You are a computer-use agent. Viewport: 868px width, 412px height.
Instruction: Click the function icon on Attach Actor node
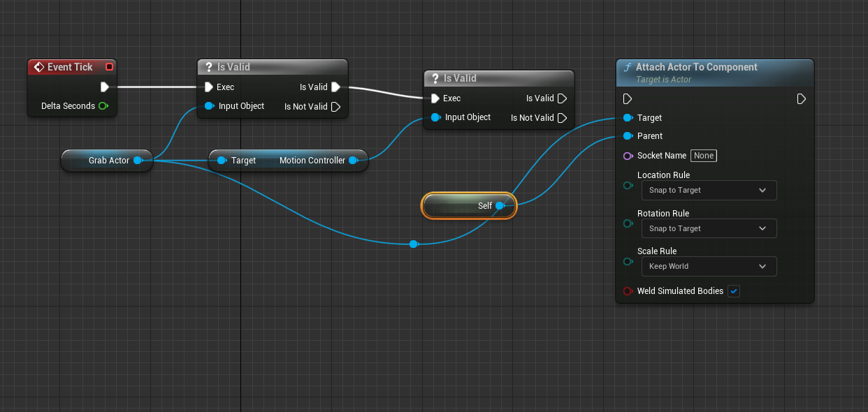click(628, 67)
